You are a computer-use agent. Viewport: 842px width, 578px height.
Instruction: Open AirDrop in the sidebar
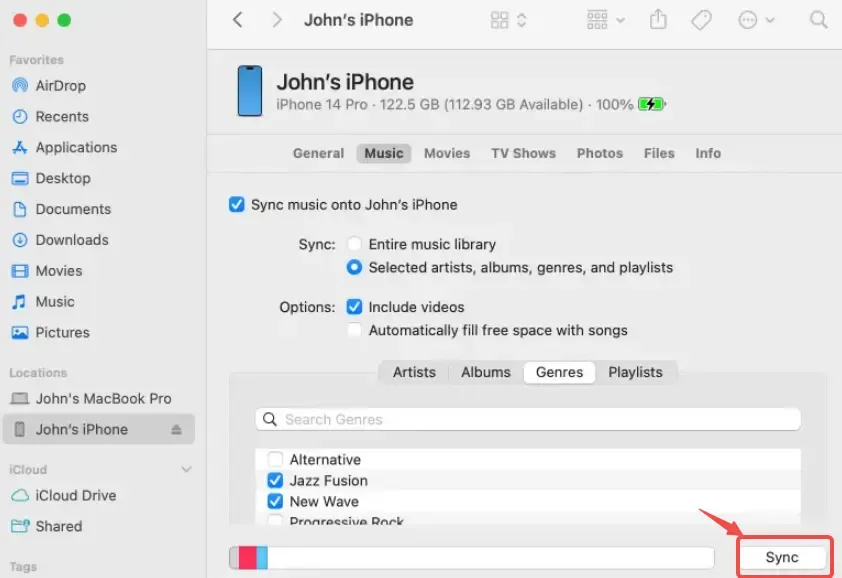click(60, 86)
